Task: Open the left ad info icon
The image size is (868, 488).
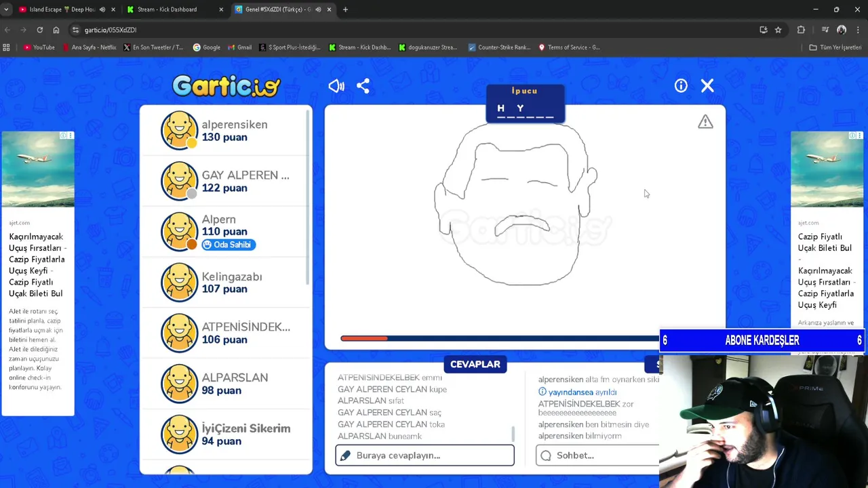Action: pos(64,136)
